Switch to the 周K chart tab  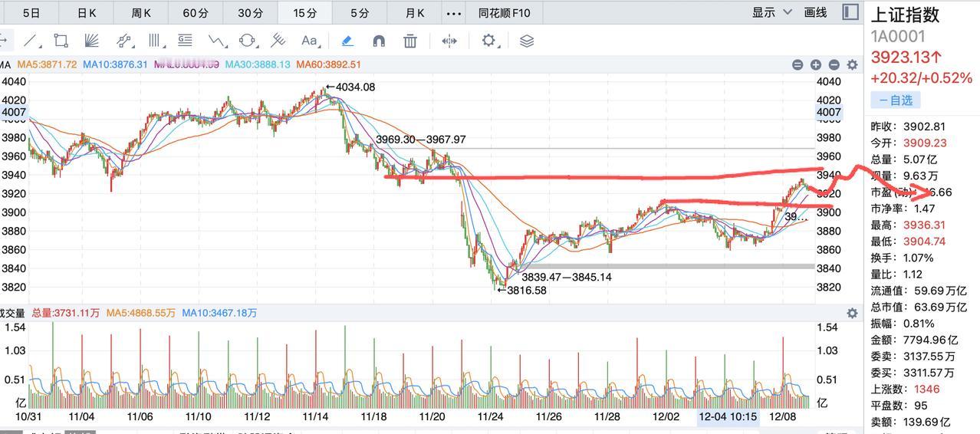pyautogui.click(x=141, y=12)
